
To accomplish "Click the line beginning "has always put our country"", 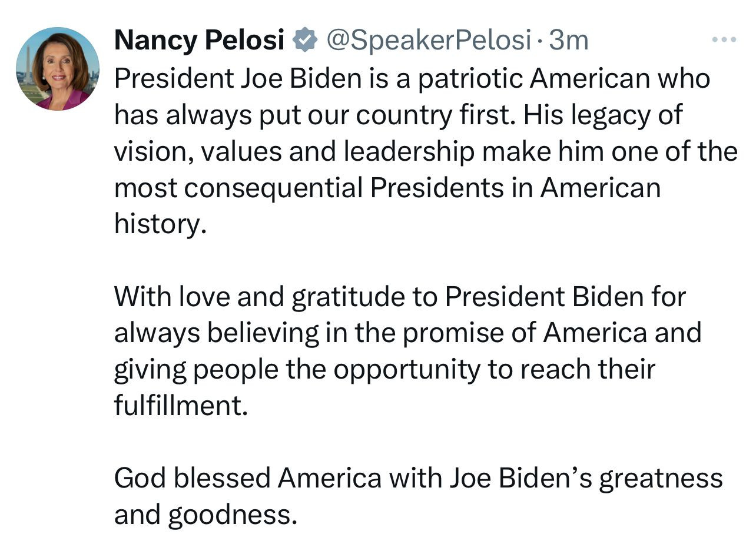I will [398, 114].
